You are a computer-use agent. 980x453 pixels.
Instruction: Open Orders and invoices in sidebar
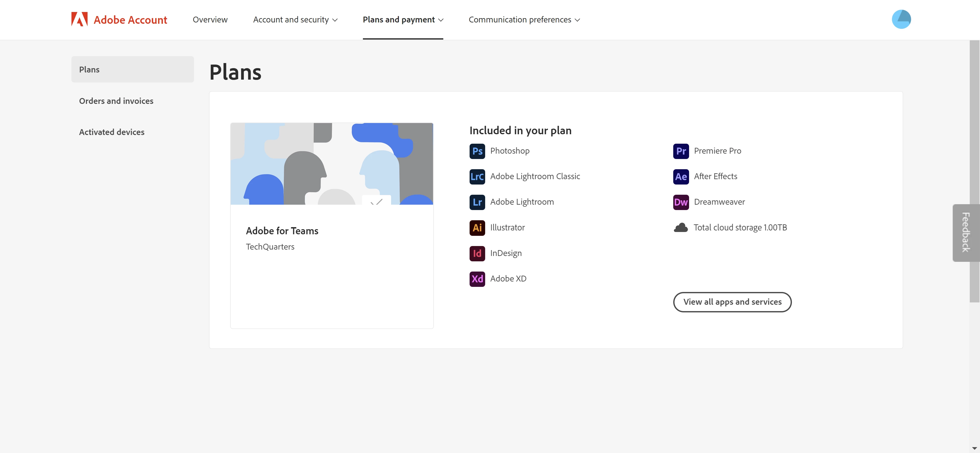116,101
